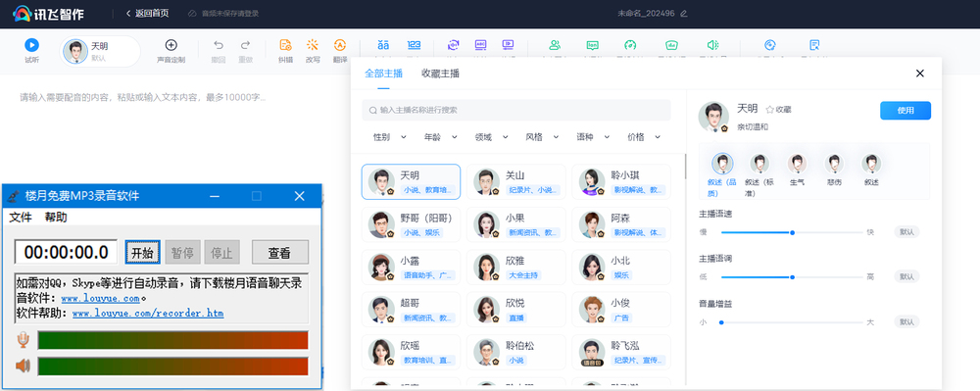Screen dimensions: 980x391
Task: Click the 主播语速 speed slider handle
Action: tap(793, 232)
